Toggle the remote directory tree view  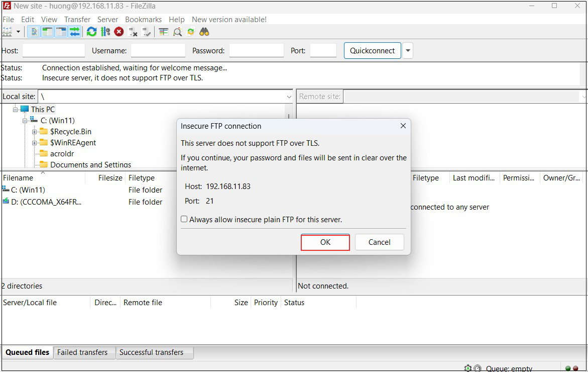coord(61,32)
